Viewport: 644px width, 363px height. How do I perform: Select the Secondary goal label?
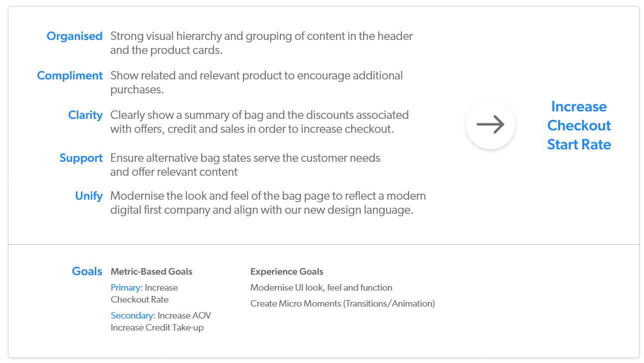[x=133, y=316]
